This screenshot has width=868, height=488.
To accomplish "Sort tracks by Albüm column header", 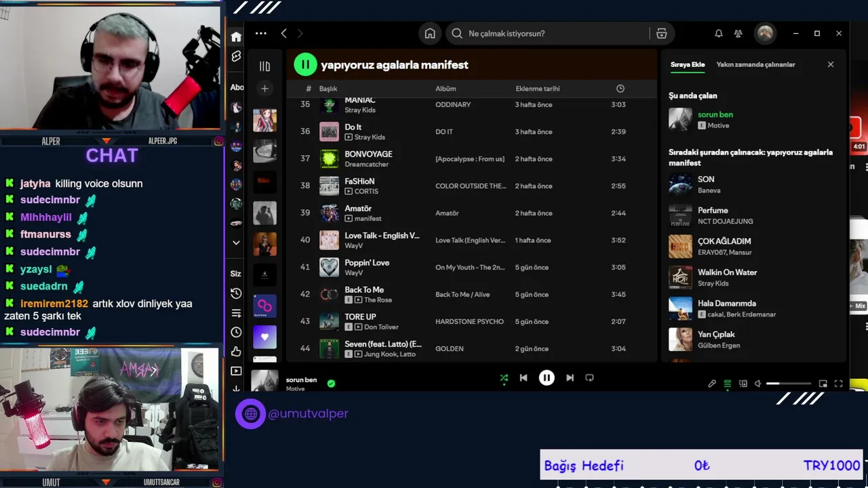I will point(446,89).
